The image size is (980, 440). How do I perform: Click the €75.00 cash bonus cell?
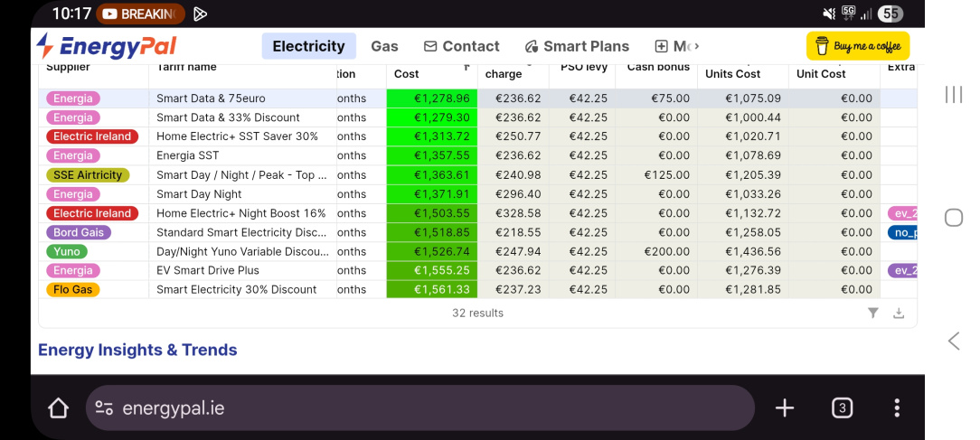pyautogui.click(x=656, y=98)
